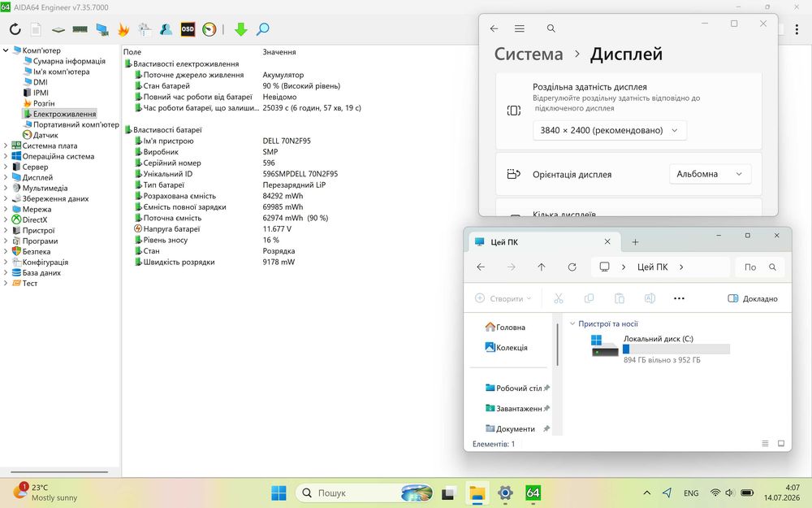Open the monitor diagnostics toolbar icon
812x508 pixels.
tap(102, 29)
